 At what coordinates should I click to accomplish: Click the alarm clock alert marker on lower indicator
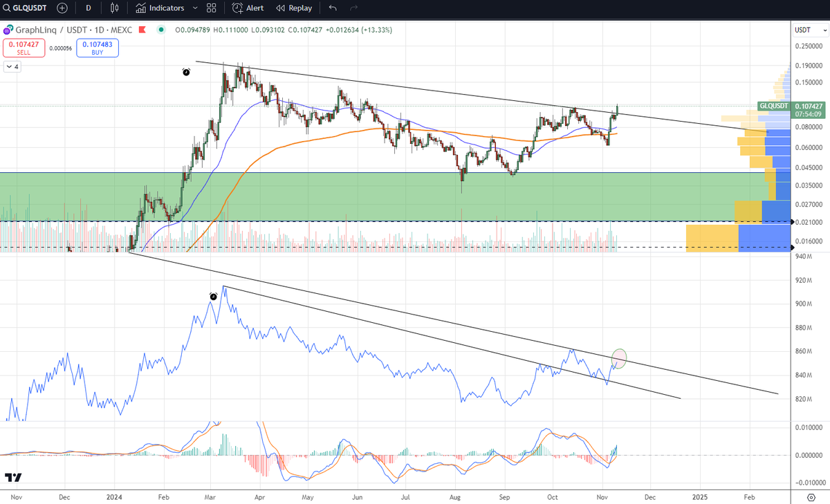214,297
